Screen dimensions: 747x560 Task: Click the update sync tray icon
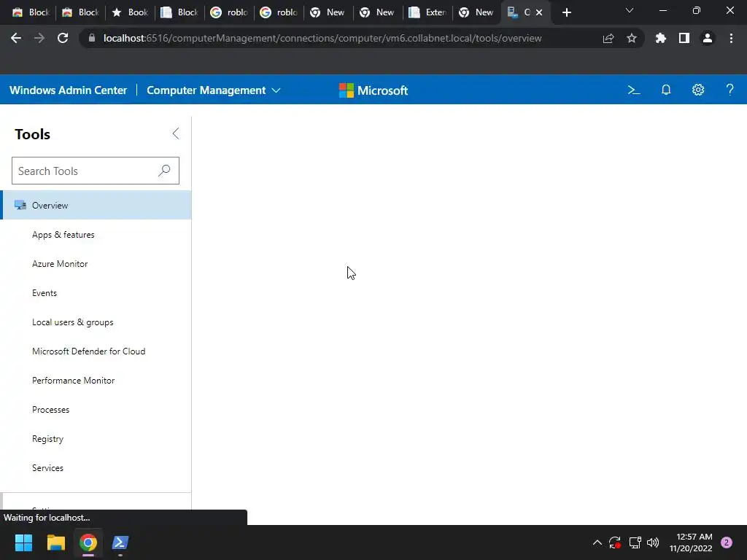[614, 542]
